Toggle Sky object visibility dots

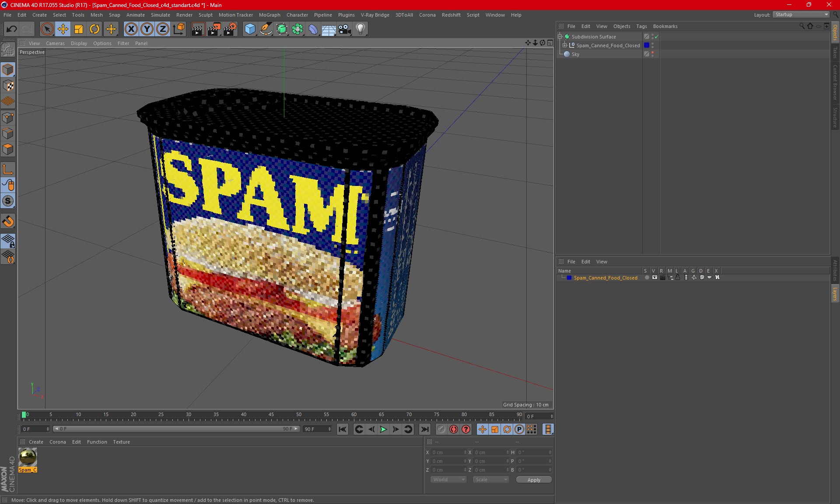652,54
